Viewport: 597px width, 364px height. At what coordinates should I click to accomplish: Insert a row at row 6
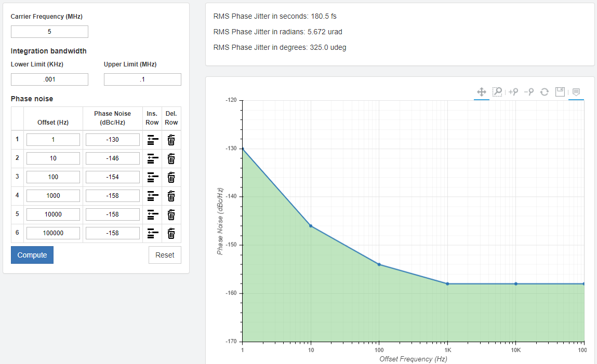pyautogui.click(x=152, y=233)
